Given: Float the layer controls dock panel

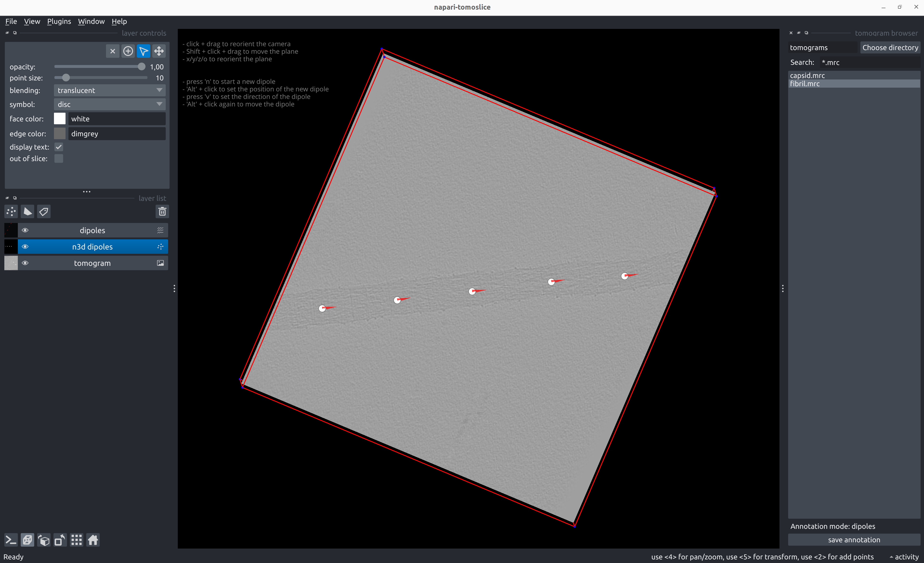Looking at the screenshot, I should click(x=15, y=33).
